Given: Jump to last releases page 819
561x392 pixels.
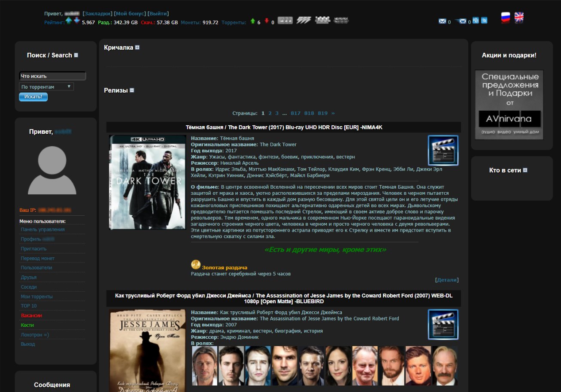Looking at the screenshot, I should tap(323, 113).
